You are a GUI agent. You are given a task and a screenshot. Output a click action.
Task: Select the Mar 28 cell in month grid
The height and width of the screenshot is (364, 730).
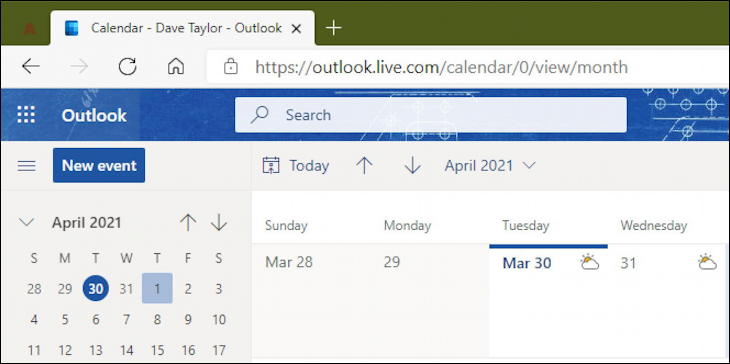(311, 302)
